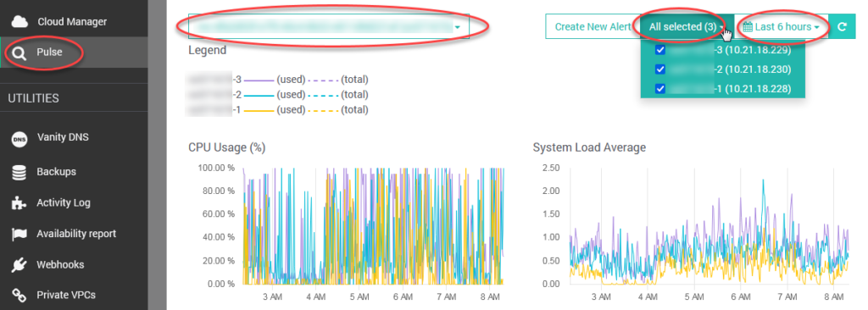Uncheck the -2 (10.21.18.230) server checkbox
Image resolution: width=868 pixels, height=310 pixels.
point(659,69)
